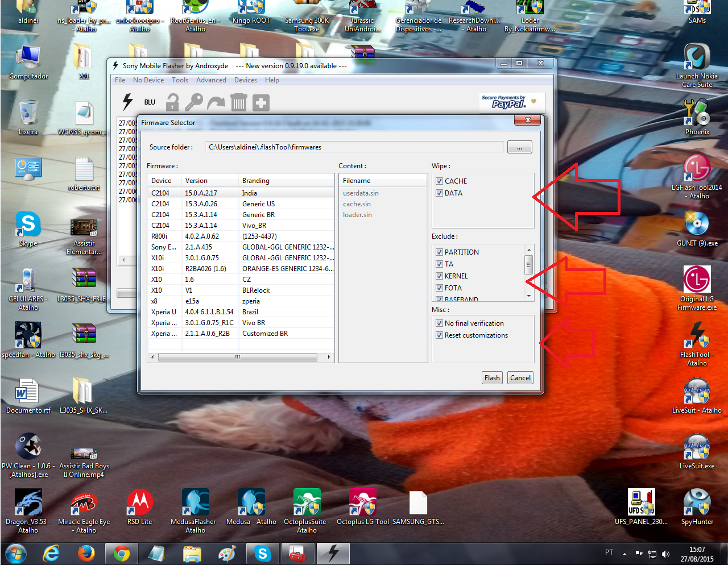Viewport: 728px width, 582px height.
Task: Select the loader.sin content file
Action: tap(357, 215)
